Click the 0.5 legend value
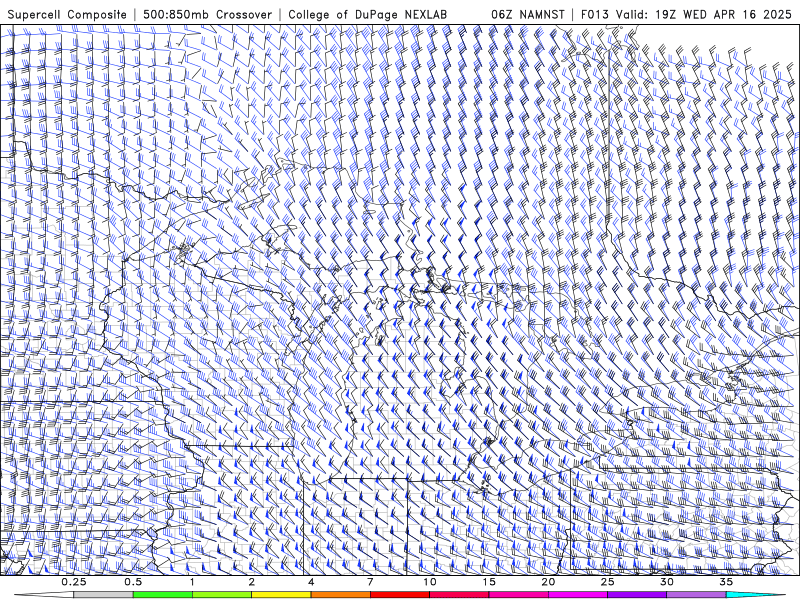Image resolution: width=800 pixels, height=600 pixels. tap(133, 582)
